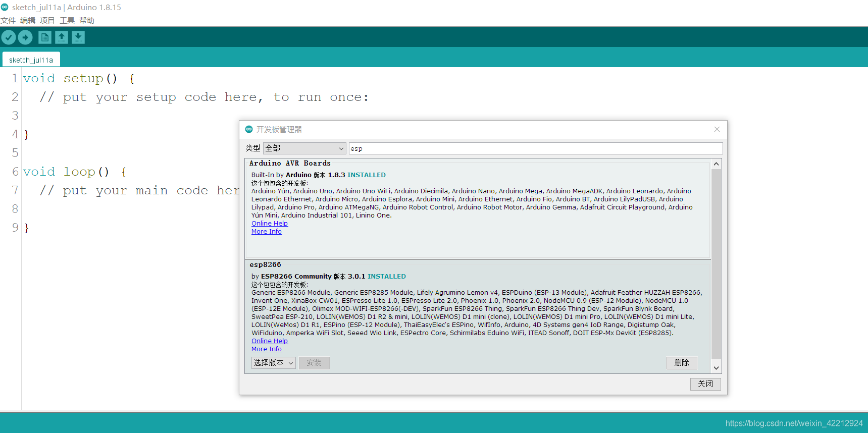This screenshot has width=868, height=433.
Task: Open the 选择版本 version dropdown
Action: tap(274, 363)
